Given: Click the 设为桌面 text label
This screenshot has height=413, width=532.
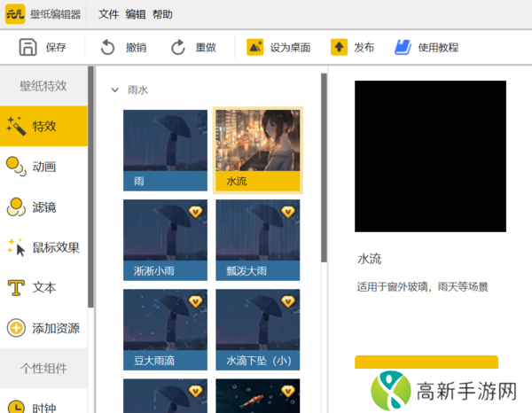Looking at the screenshot, I should 291,48.
